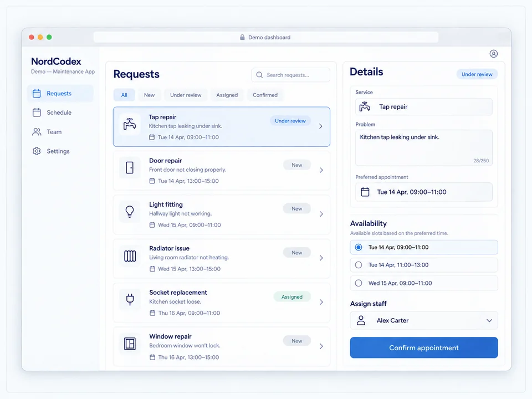Click the Requests calendar icon in sidebar

(37, 93)
